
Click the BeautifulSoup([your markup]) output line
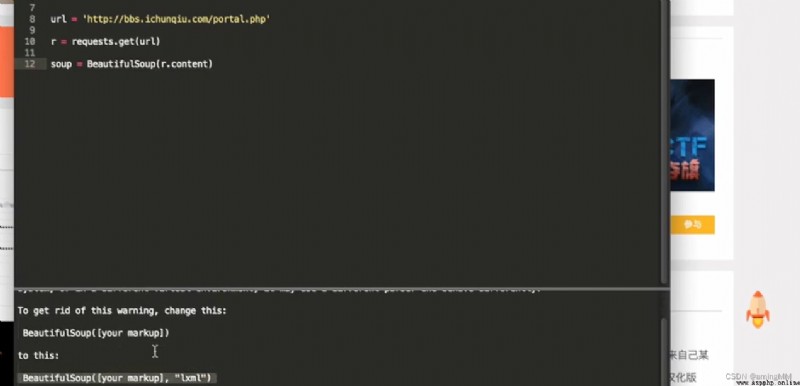point(96,333)
